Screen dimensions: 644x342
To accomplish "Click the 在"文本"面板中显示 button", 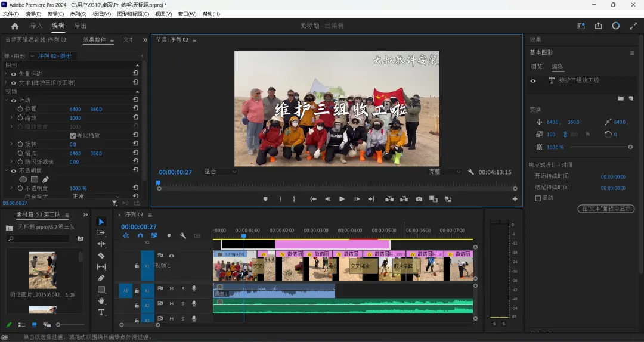I will (x=606, y=209).
